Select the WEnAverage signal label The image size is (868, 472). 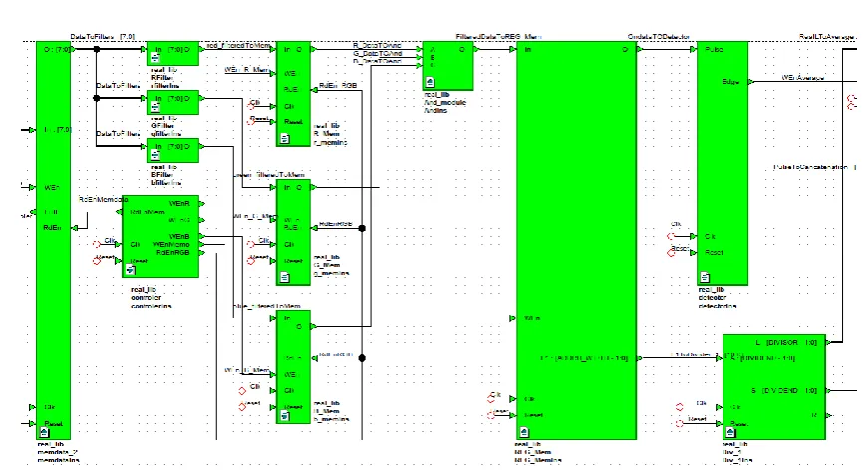803,77
